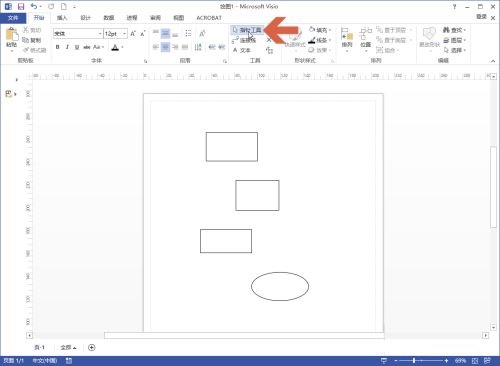500x366 pixels.
Task: Toggle Italic formatting
Action: [67, 47]
